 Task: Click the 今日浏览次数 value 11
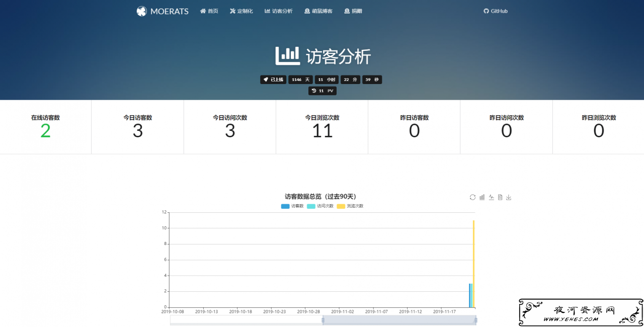[323, 131]
